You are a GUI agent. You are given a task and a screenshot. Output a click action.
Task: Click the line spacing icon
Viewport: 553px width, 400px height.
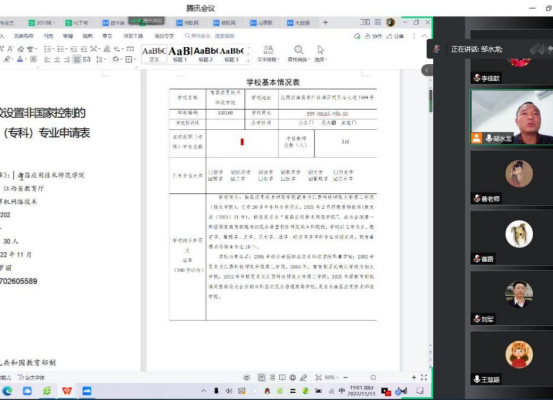coord(99,59)
